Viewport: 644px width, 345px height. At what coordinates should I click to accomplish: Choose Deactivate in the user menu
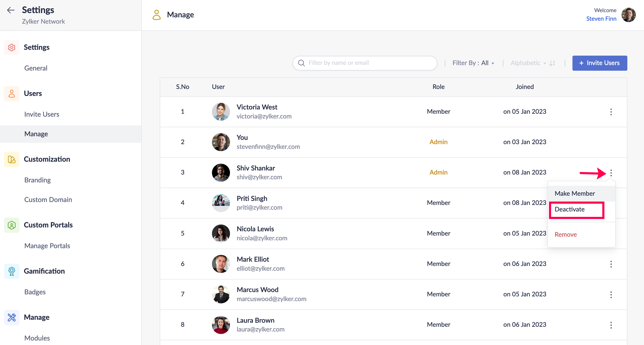pos(570,209)
